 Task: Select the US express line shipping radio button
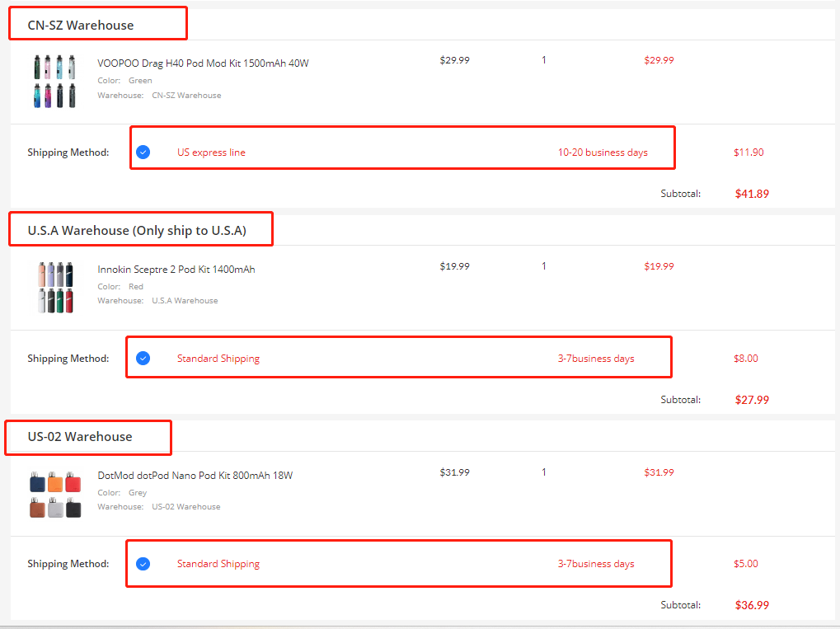[143, 153]
